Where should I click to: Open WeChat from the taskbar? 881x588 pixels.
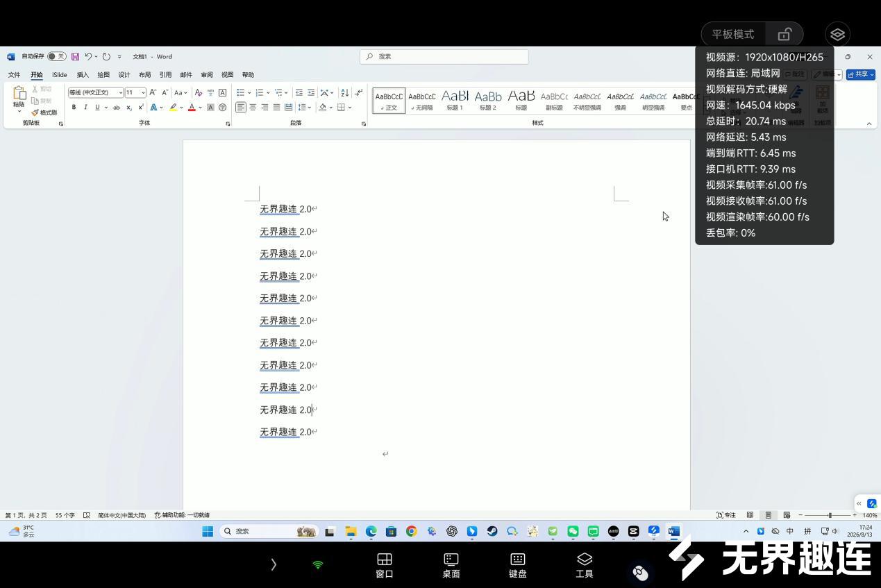coord(573,531)
